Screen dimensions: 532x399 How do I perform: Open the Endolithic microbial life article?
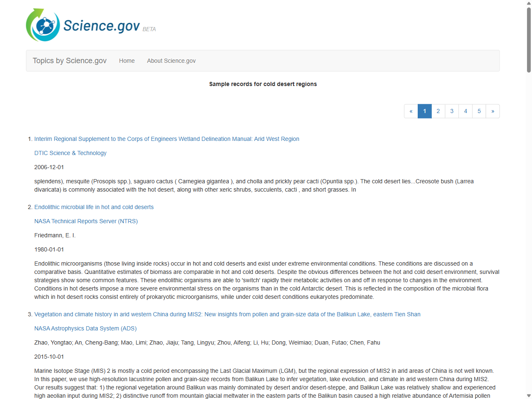(94, 207)
